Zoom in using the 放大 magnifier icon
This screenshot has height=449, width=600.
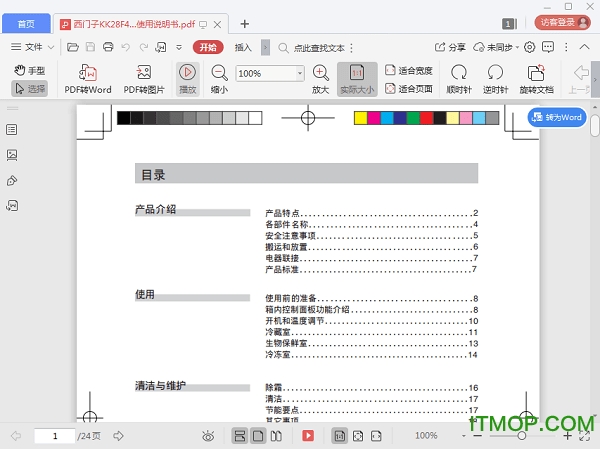pyautogui.click(x=320, y=72)
